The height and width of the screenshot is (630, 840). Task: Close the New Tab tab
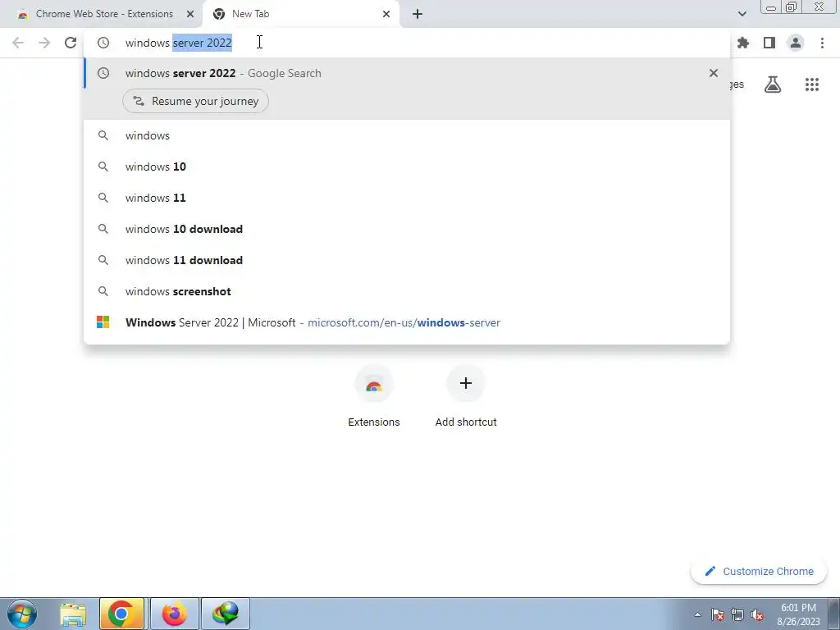point(386,14)
